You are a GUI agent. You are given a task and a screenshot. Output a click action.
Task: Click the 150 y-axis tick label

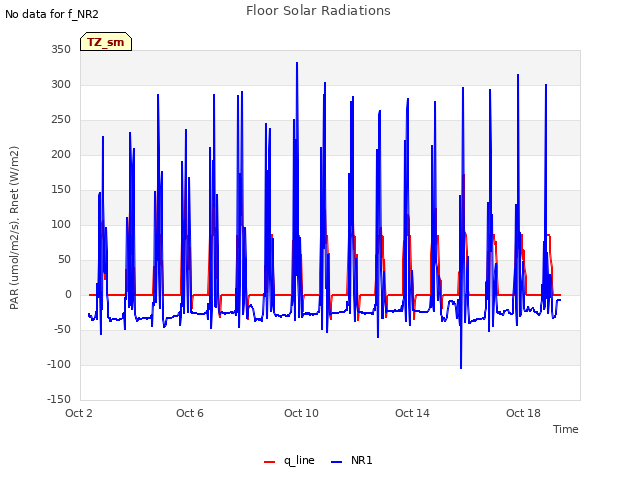click(61, 189)
